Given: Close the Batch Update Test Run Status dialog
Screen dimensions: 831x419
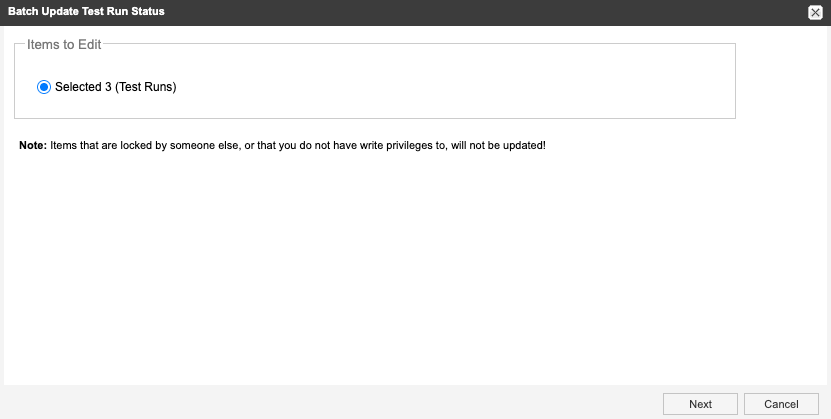Looking at the screenshot, I should pos(815,12).
